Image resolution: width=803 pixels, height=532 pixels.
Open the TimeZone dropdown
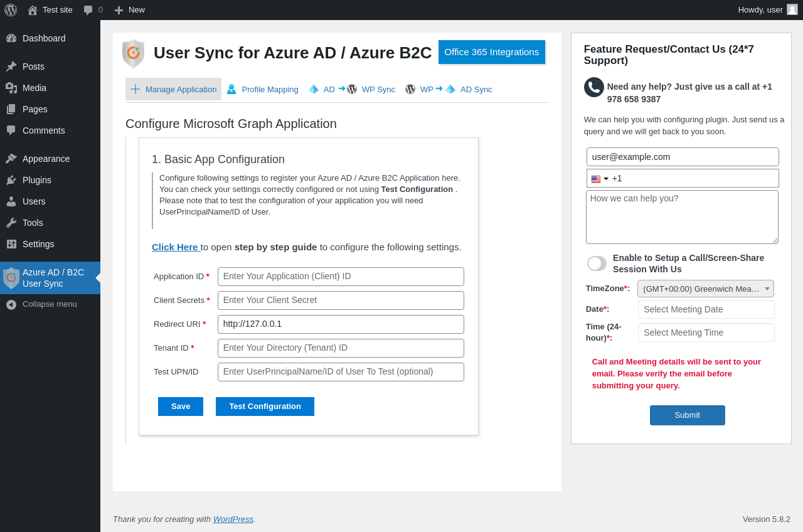tap(705, 289)
